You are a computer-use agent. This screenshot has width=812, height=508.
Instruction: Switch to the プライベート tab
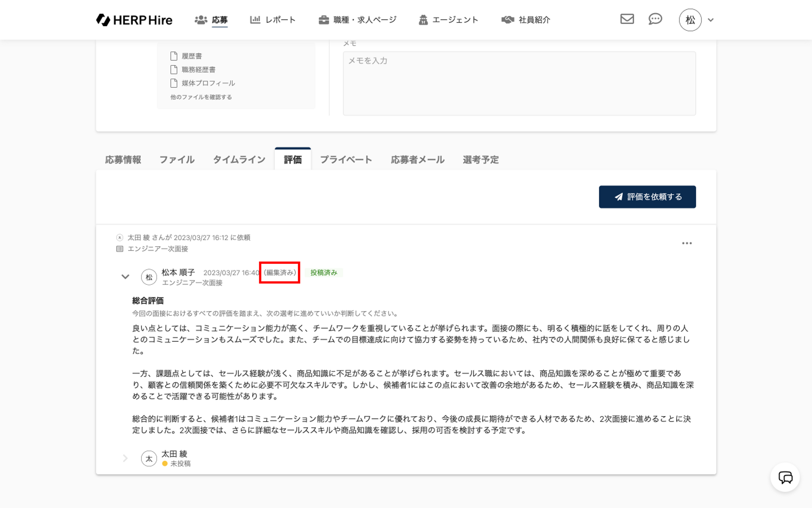pos(346,160)
